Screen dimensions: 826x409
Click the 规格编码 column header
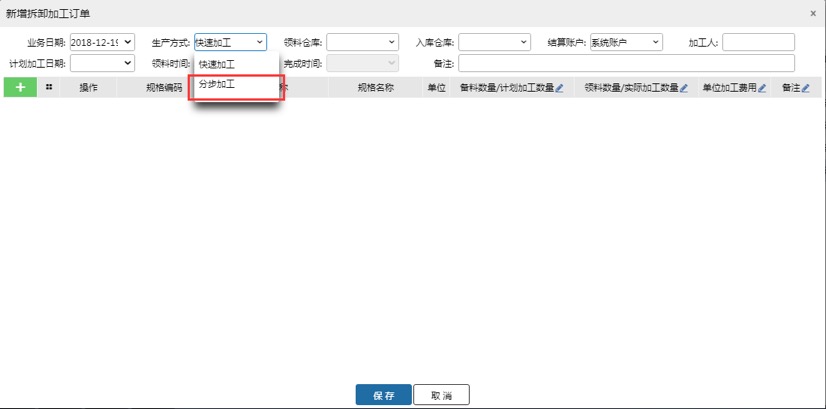click(164, 88)
